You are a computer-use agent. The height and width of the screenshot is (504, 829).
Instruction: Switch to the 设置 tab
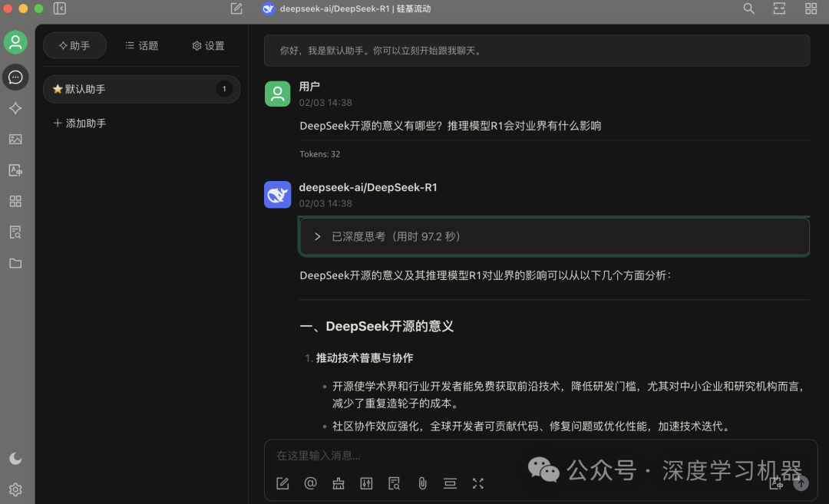pyautogui.click(x=208, y=45)
